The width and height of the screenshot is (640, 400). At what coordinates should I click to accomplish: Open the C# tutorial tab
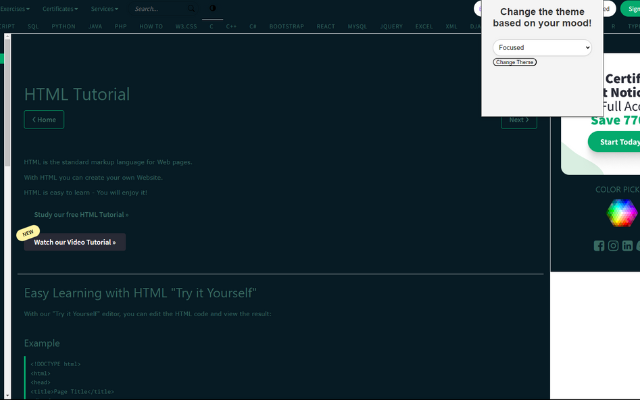[253, 27]
